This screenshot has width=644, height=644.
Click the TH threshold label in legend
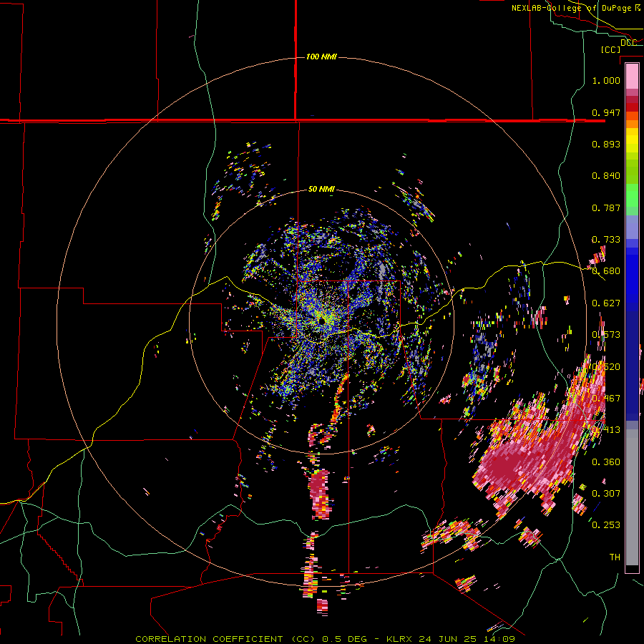pos(615,557)
